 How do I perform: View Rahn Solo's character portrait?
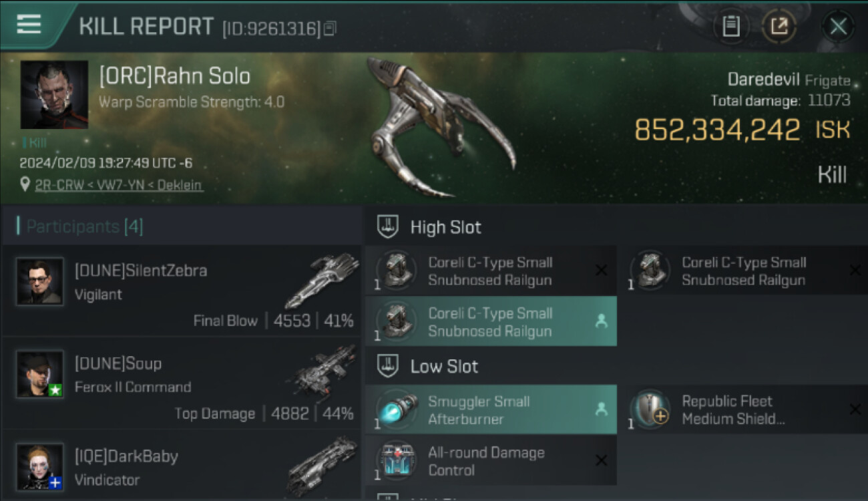tap(54, 94)
